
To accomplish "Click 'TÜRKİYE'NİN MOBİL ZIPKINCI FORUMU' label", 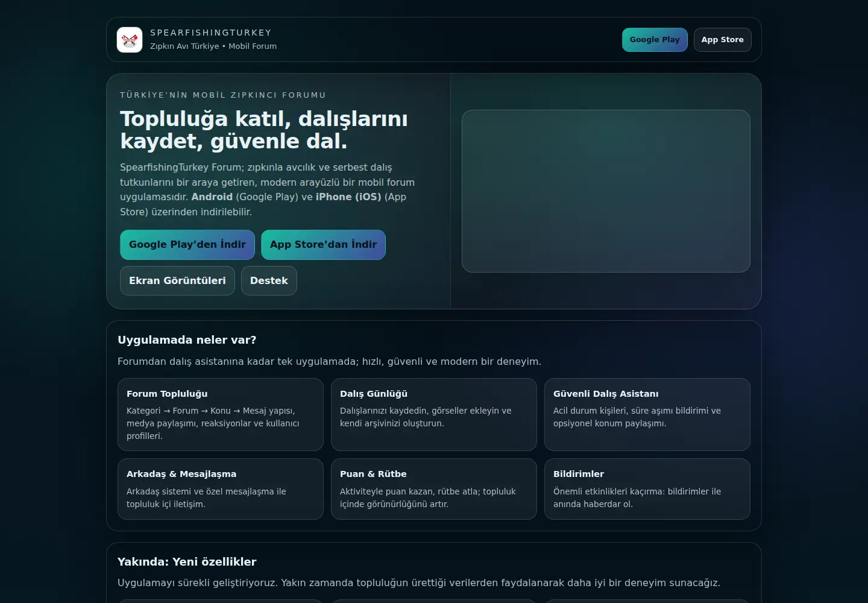I will 223,95.
